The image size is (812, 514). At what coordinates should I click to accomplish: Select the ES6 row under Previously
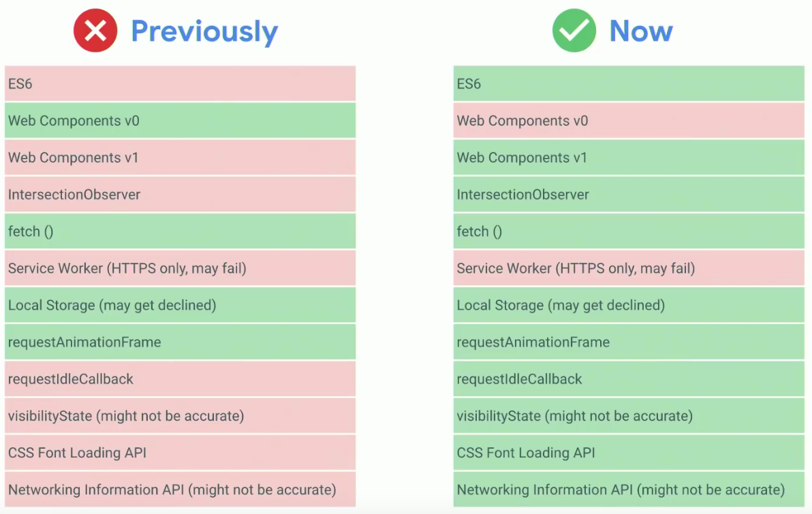pos(181,83)
